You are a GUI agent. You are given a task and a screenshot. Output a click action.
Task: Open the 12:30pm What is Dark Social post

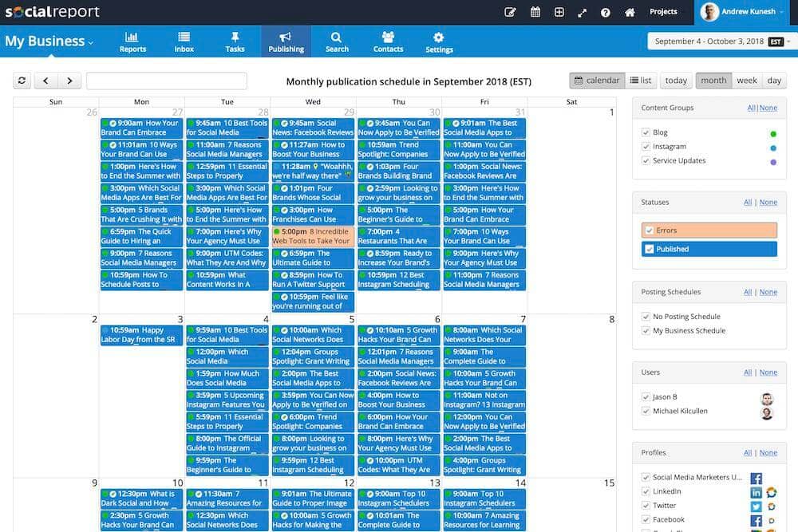click(141, 499)
